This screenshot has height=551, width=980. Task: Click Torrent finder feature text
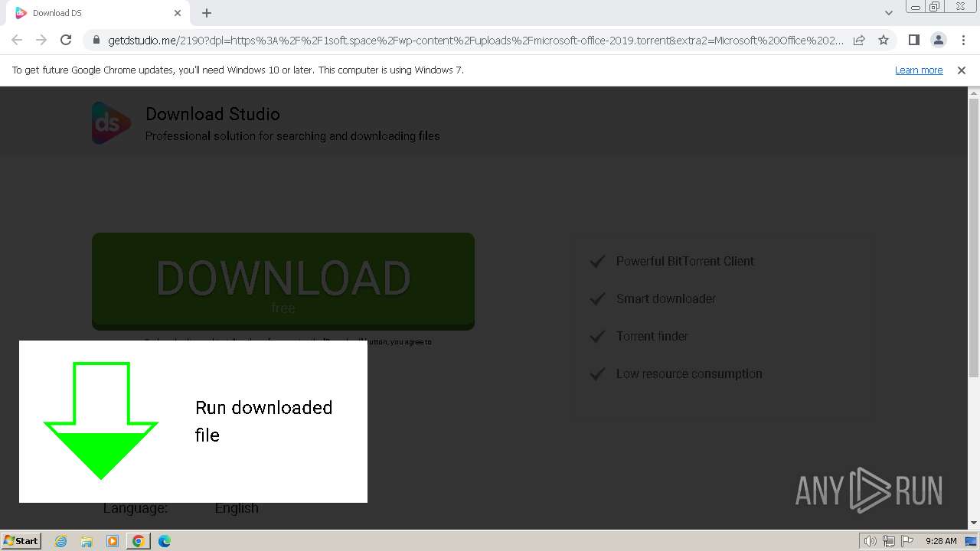pos(652,336)
